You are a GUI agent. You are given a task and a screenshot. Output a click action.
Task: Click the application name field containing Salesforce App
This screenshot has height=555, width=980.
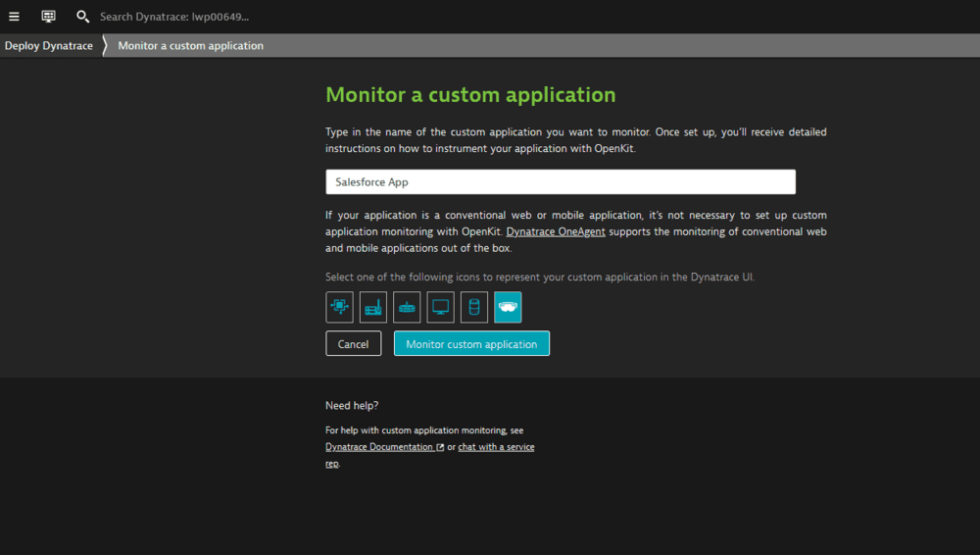click(x=560, y=182)
